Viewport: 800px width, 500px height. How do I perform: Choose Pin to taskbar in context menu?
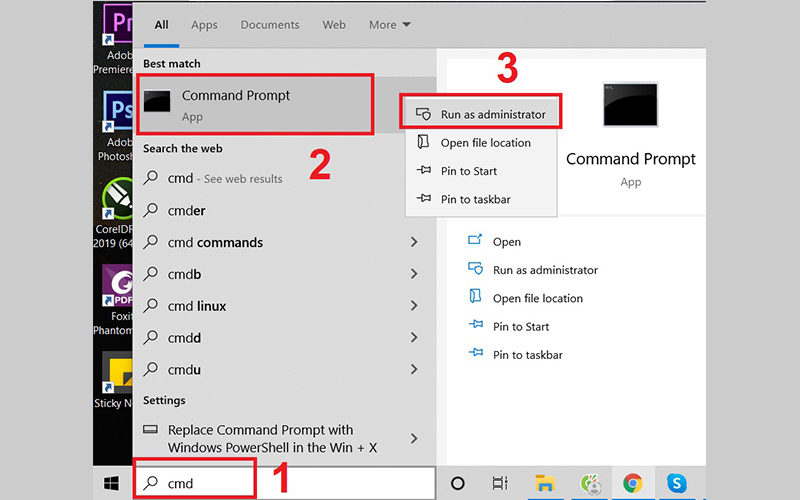[x=481, y=199]
